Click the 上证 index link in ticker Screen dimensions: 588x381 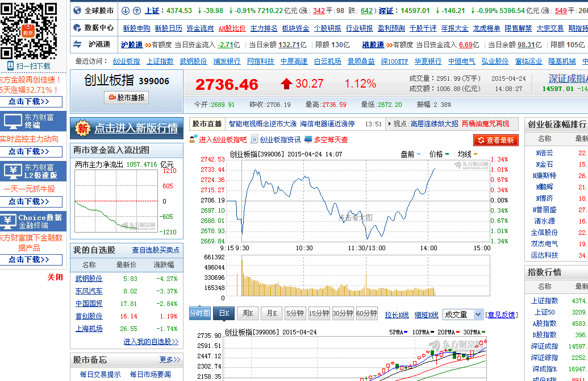[152, 11]
